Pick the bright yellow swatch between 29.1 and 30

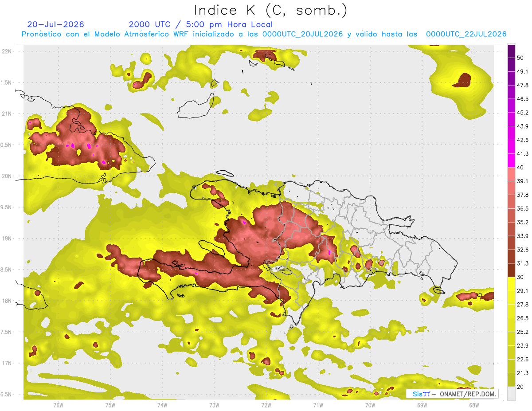tap(512, 284)
